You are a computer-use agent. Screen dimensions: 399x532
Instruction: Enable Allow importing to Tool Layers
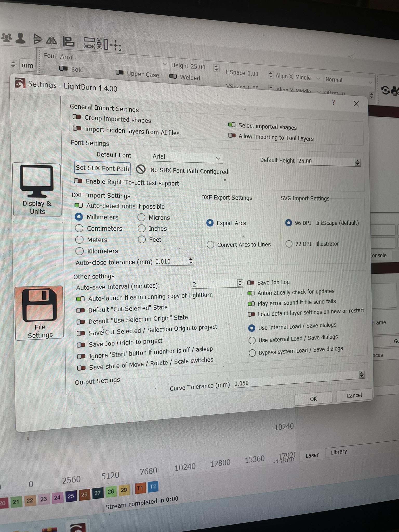(x=232, y=135)
